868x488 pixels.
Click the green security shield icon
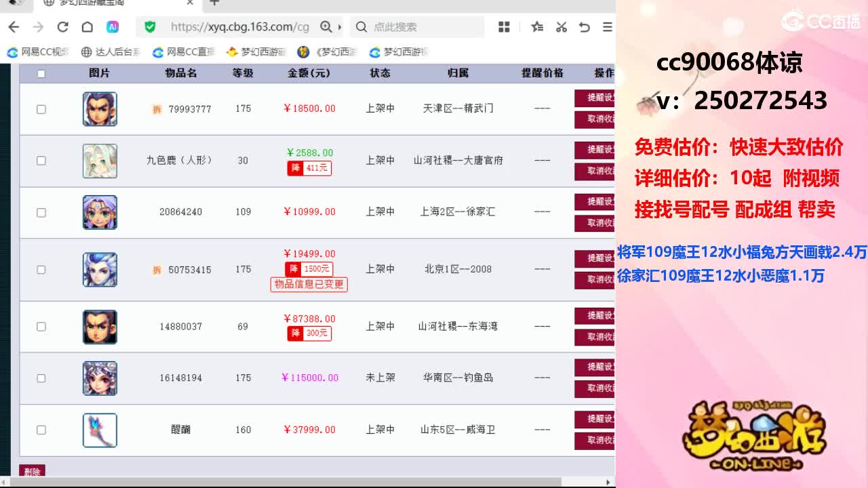click(150, 27)
